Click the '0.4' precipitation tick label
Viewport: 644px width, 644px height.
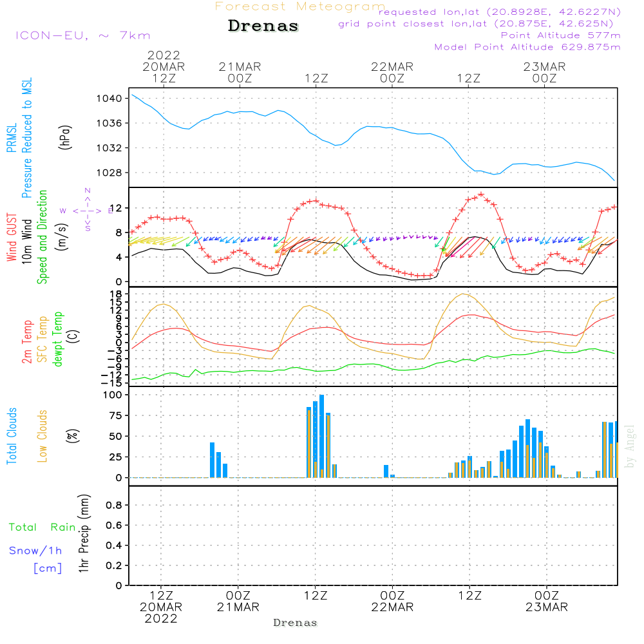pyautogui.click(x=114, y=545)
